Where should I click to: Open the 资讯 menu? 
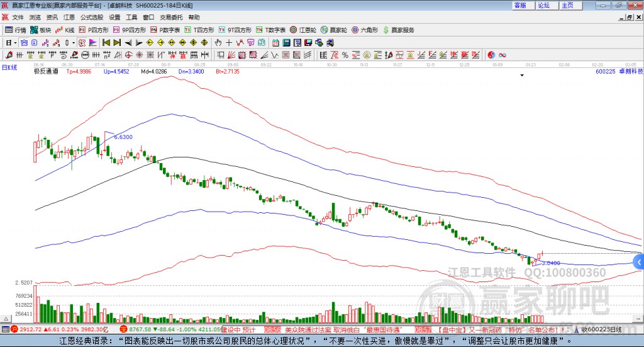pos(52,17)
